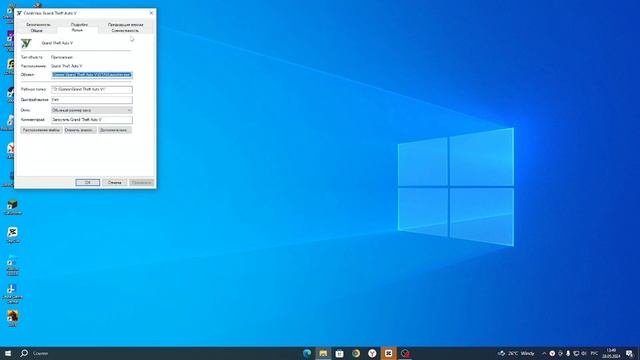Open the Minecraft block desktop shortcut
The width and height of the screenshot is (640, 360).
coord(13,207)
